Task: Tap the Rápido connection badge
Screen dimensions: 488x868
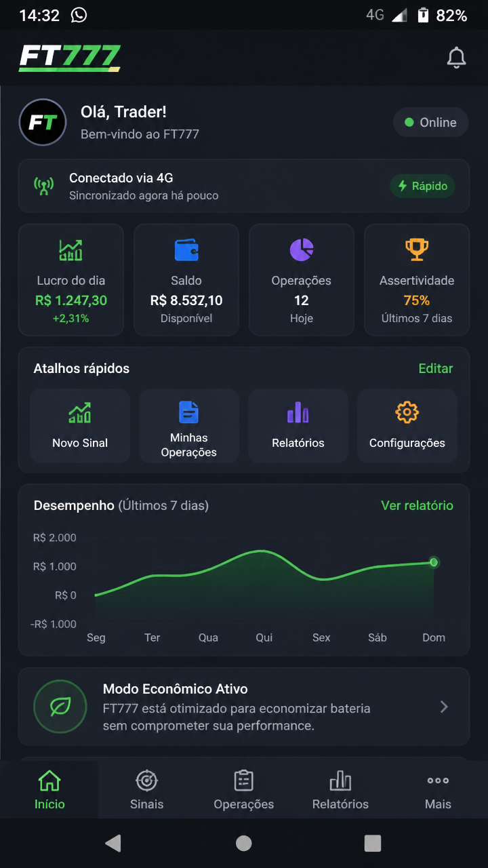Action: point(422,186)
